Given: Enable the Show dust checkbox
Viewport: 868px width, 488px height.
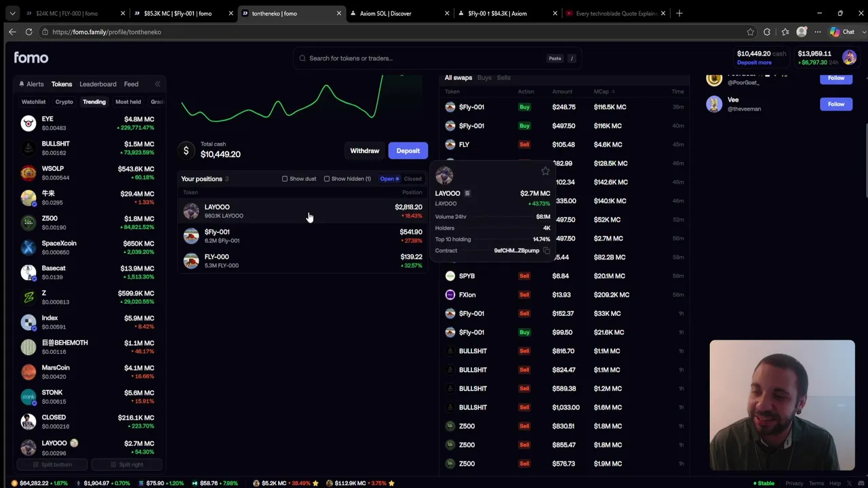Looking at the screenshot, I should click(x=285, y=179).
